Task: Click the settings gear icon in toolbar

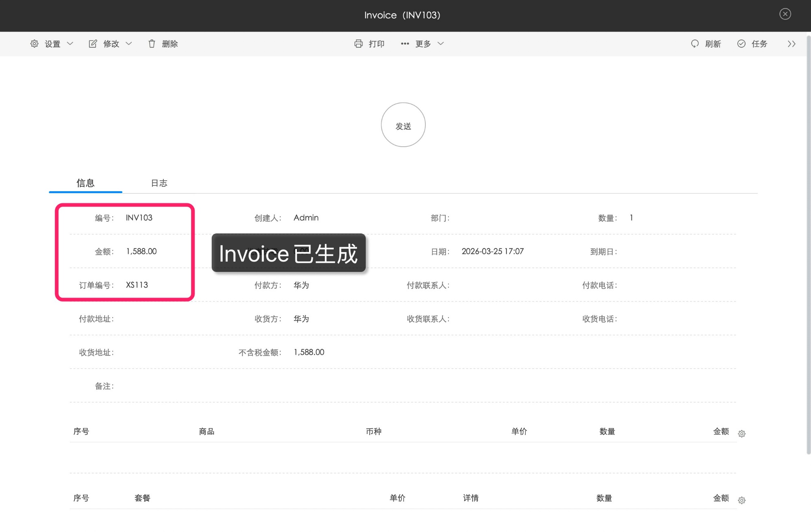Action: [34, 44]
